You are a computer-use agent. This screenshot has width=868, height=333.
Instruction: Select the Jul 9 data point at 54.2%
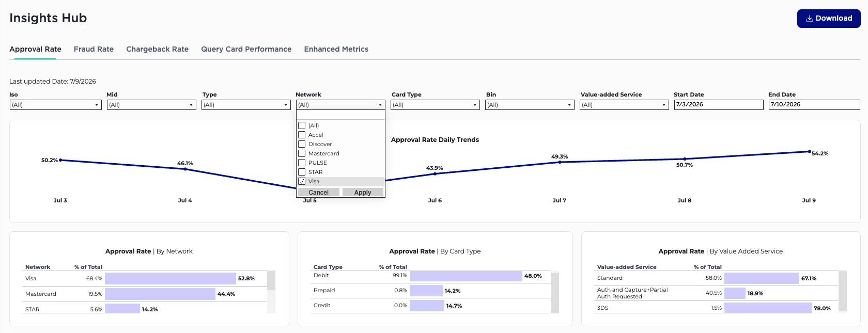809,152
